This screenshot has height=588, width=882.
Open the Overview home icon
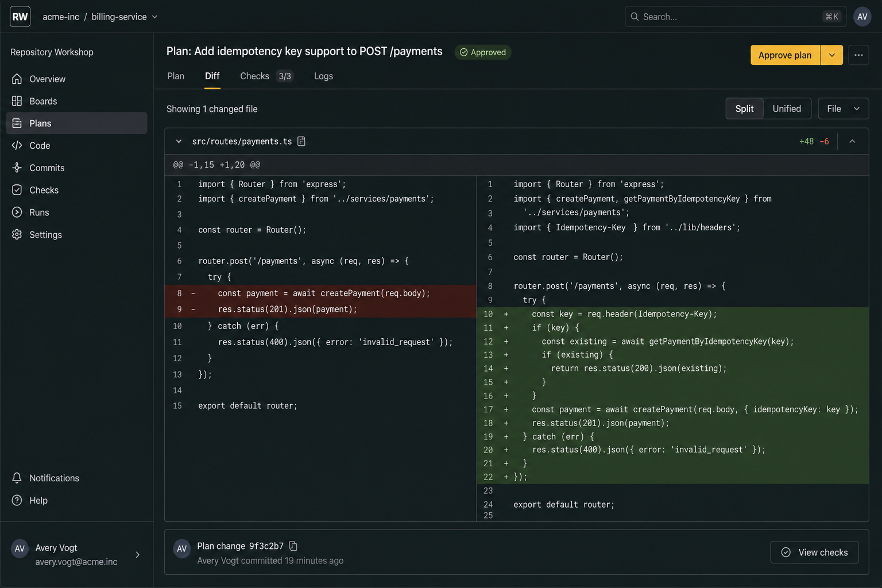click(17, 79)
